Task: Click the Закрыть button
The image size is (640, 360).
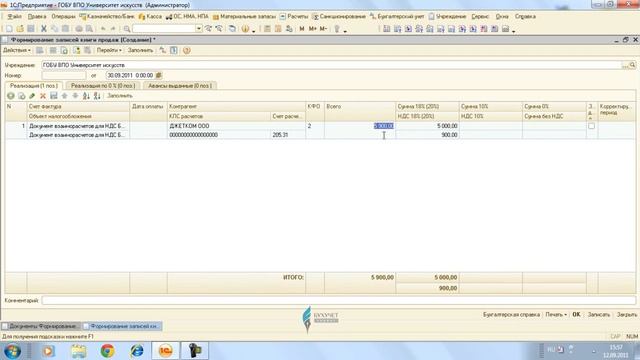Action: pos(626,315)
